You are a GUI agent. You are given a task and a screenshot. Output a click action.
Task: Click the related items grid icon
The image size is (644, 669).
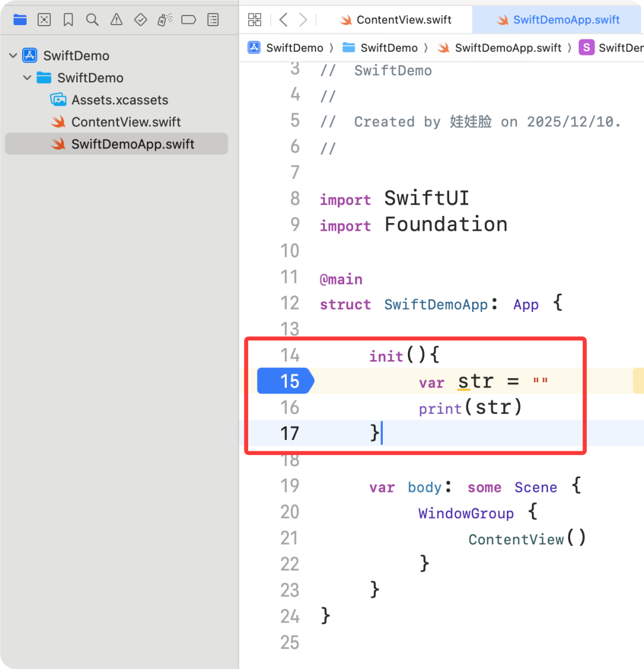(255, 20)
